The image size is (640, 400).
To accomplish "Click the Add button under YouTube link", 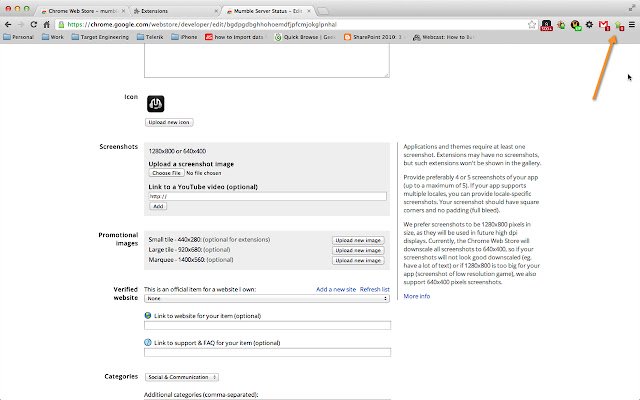I will pyautogui.click(x=158, y=206).
